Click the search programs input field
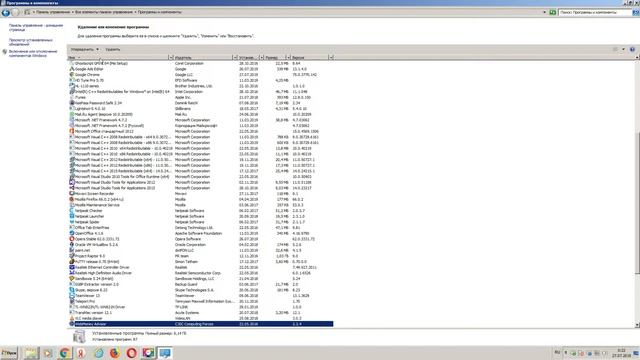Image resolution: width=640 pixels, height=360 pixels. click(x=594, y=12)
